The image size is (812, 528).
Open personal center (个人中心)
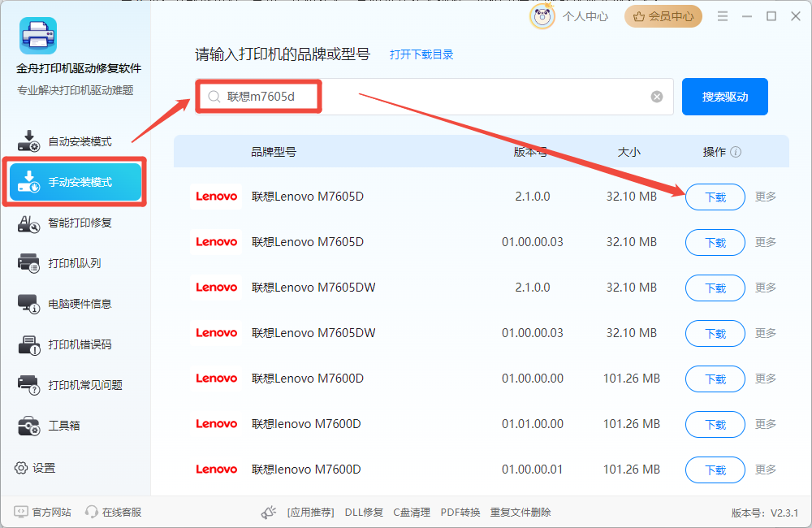coord(585,17)
